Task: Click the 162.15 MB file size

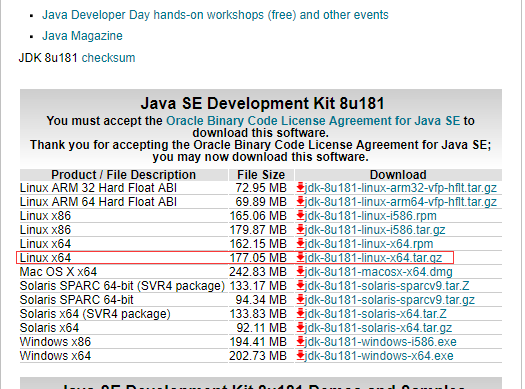Action: click(258, 244)
